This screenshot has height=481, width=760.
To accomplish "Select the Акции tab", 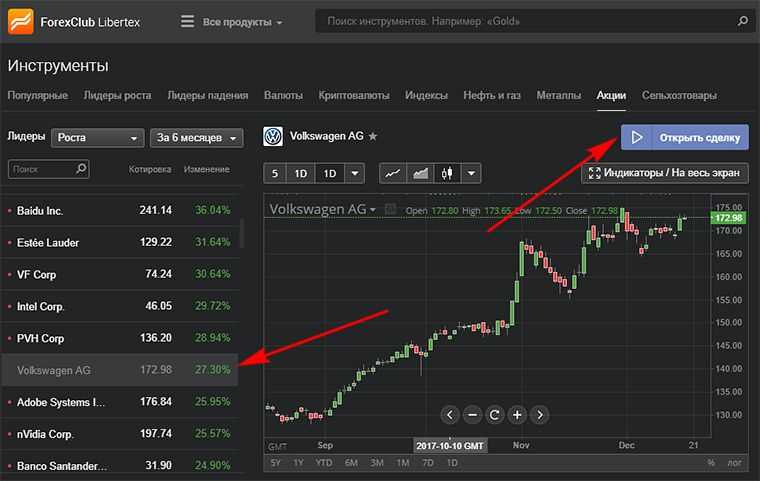I will pos(611,96).
